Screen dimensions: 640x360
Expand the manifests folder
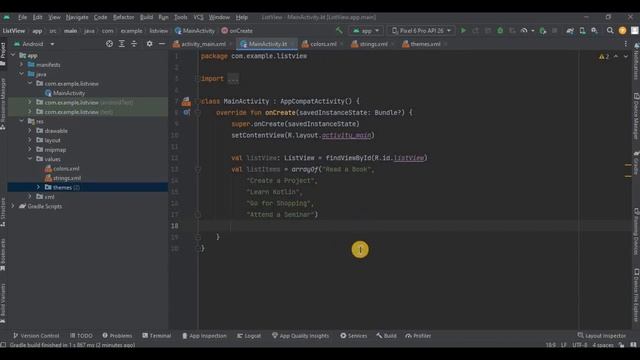[22, 64]
